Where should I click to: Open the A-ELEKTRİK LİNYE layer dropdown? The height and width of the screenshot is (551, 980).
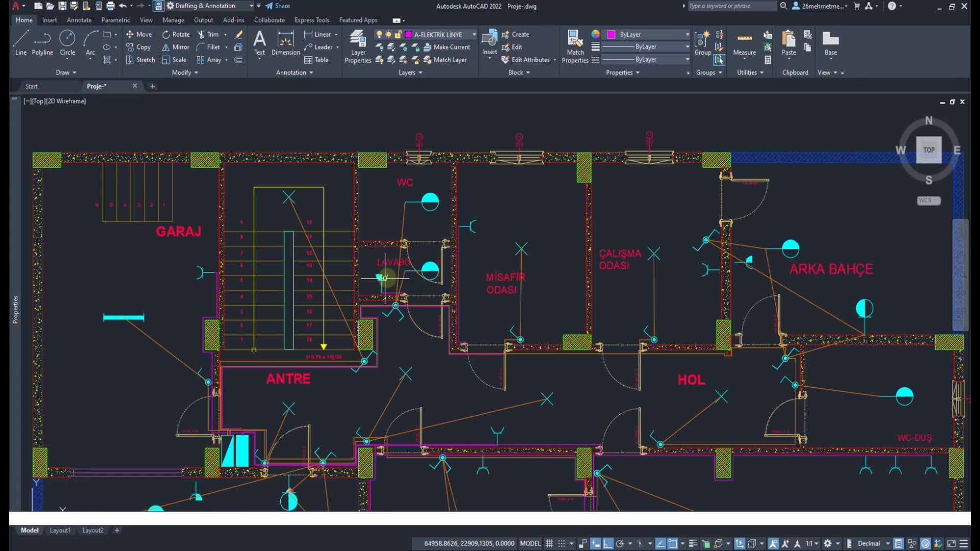click(474, 34)
